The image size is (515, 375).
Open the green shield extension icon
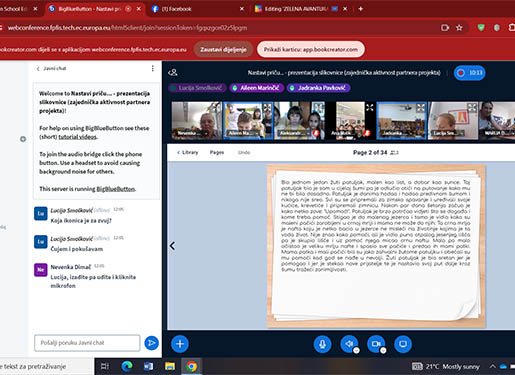tap(481, 28)
